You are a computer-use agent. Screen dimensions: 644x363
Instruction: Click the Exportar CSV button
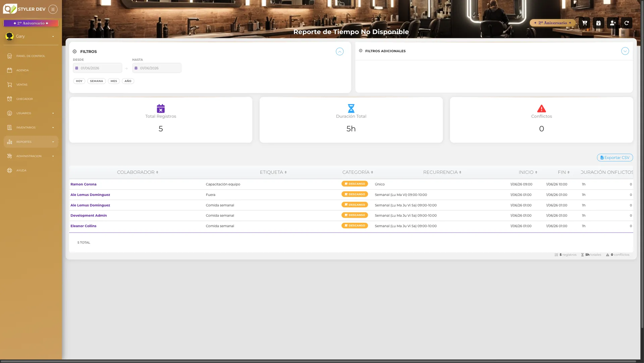click(615, 158)
